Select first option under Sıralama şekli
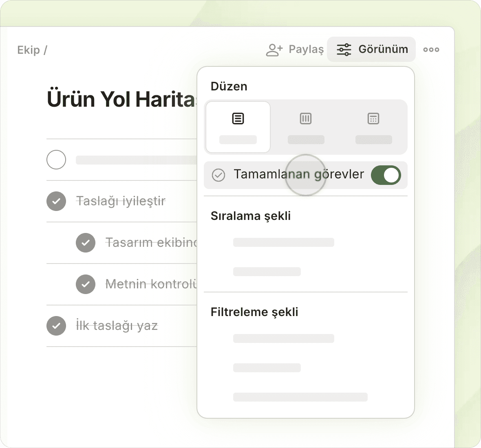This screenshot has height=448, width=481. 283,242
